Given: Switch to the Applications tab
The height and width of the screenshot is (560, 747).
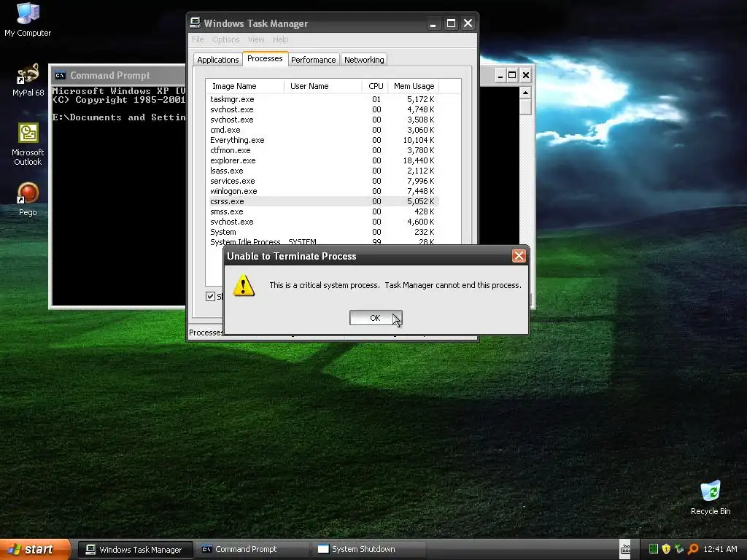Looking at the screenshot, I should (217, 60).
